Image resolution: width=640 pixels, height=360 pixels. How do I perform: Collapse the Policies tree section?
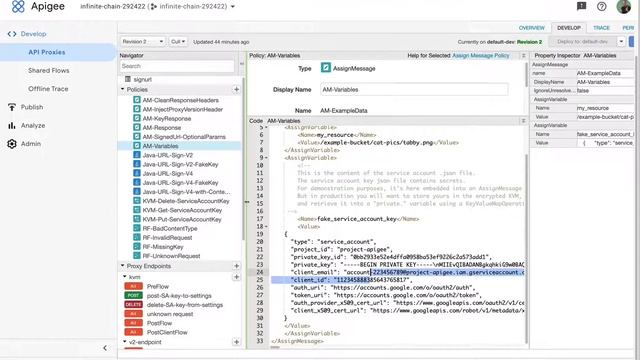122,89
